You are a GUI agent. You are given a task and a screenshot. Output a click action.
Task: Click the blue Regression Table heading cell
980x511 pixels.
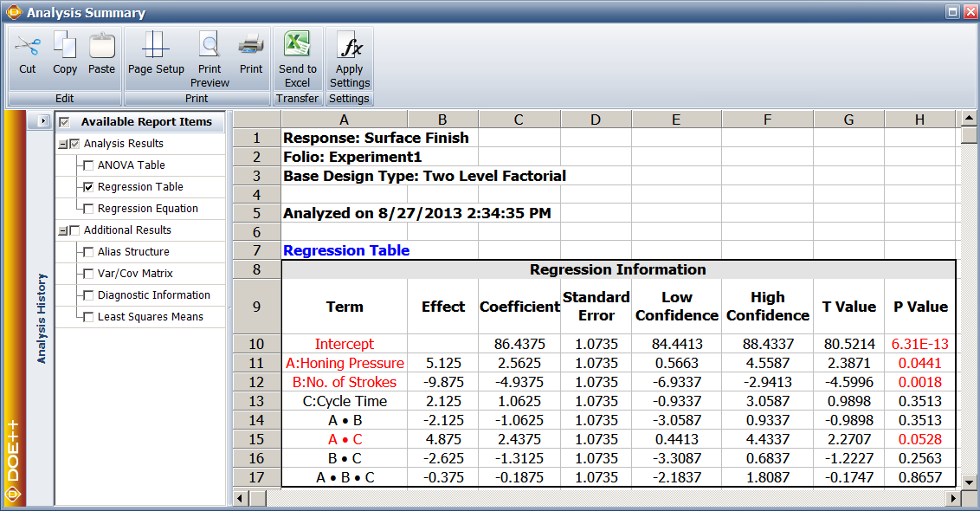coord(345,250)
